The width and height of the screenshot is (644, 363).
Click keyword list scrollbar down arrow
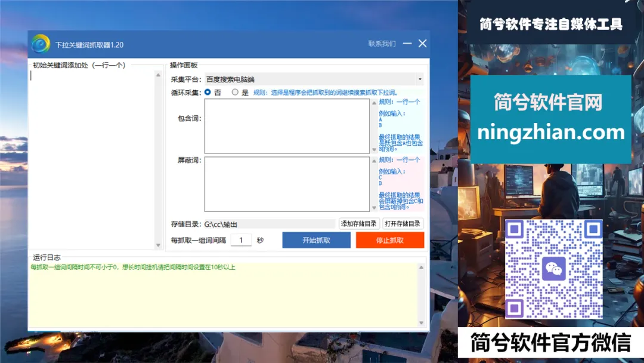pos(158,245)
